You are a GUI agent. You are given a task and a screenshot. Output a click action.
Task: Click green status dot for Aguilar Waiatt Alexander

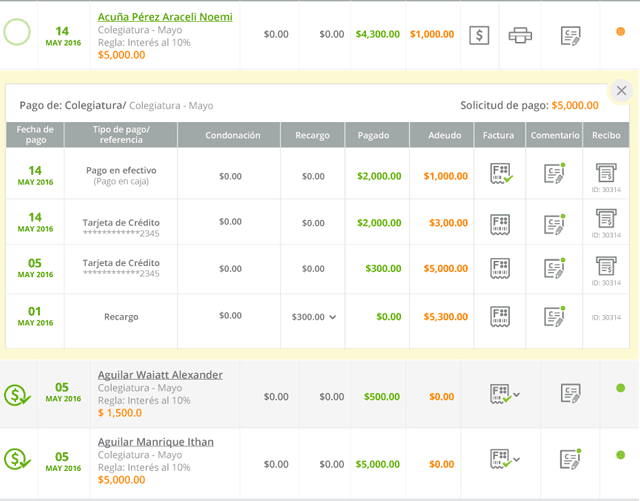tap(620, 388)
